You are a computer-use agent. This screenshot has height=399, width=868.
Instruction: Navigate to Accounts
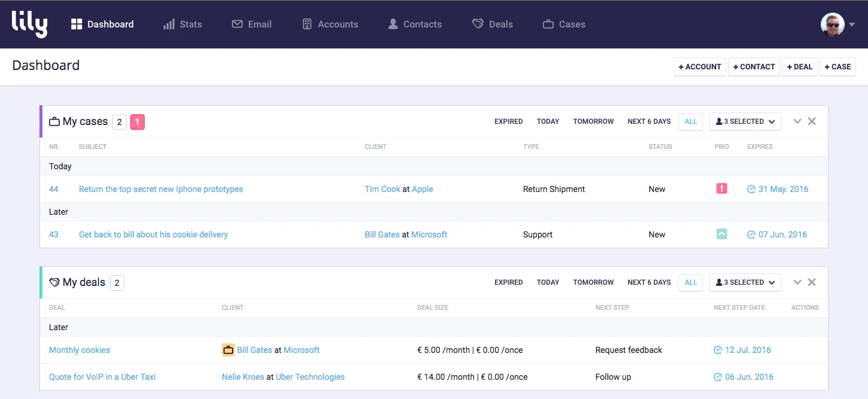click(x=330, y=25)
